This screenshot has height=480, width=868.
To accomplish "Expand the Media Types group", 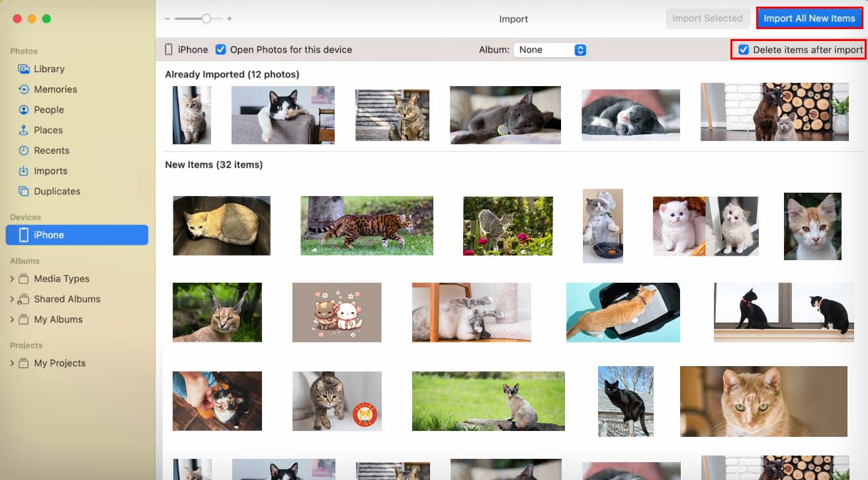I will (12, 279).
